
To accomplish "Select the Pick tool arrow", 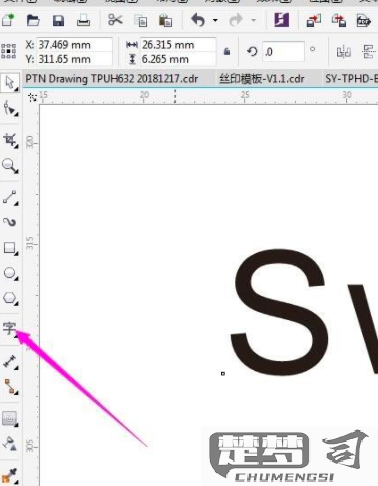I will tap(10, 83).
